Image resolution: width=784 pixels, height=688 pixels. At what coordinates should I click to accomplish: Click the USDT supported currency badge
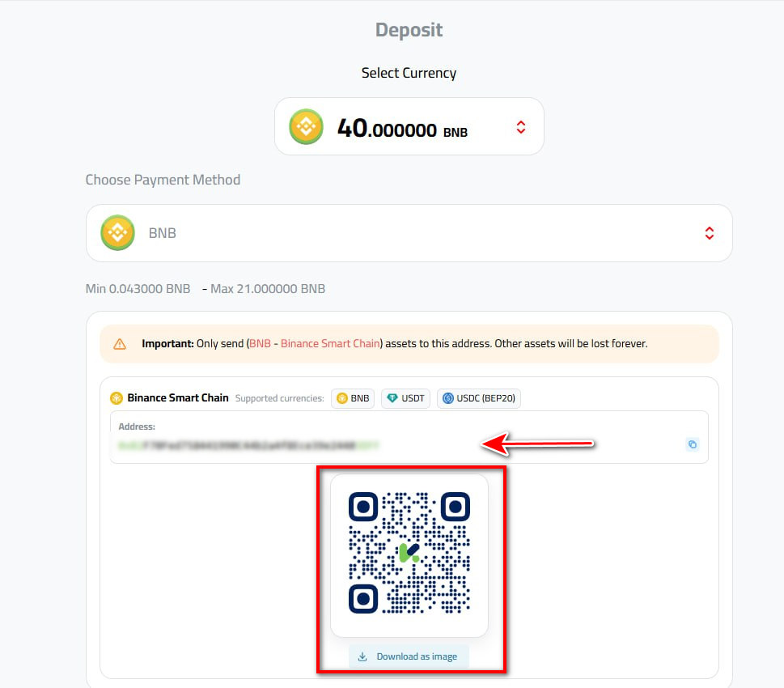pyautogui.click(x=405, y=397)
